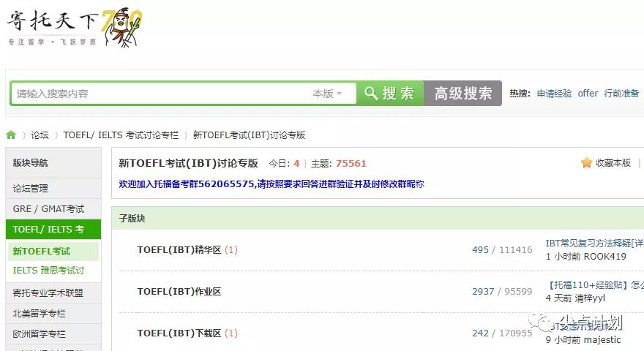The width and height of the screenshot is (644, 351).
Task: Click the gold star favorite icon
Action: (586, 163)
